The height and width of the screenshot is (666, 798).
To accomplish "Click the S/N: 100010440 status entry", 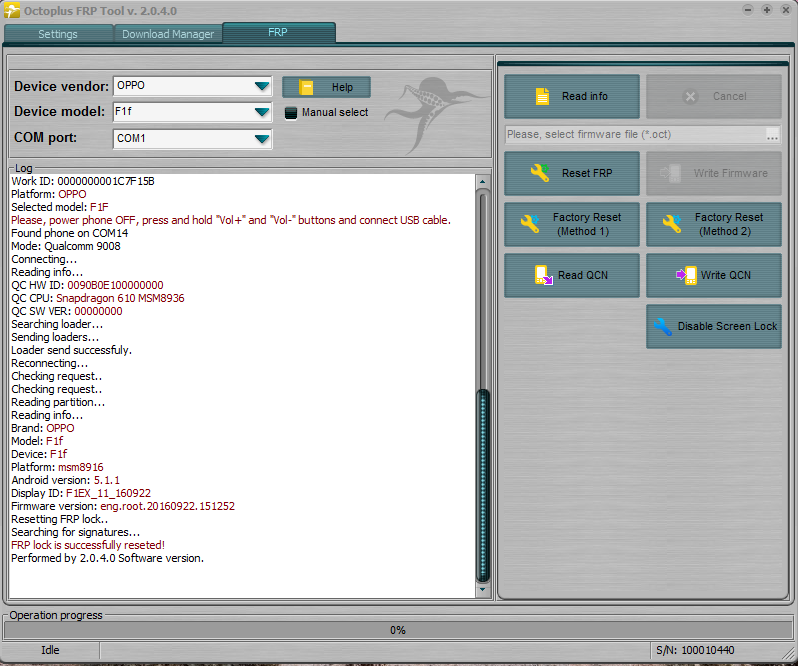I will tap(695, 650).
